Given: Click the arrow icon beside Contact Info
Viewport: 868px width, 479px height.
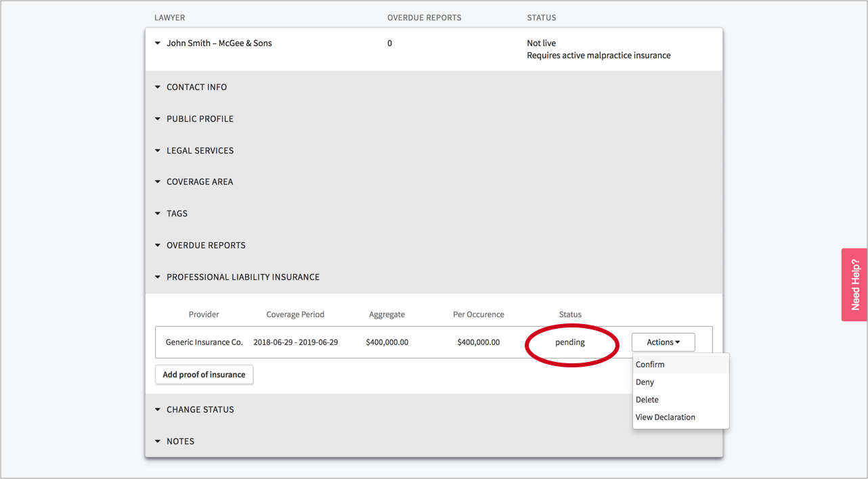Looking at the screenshot, I should pos(158,87).
